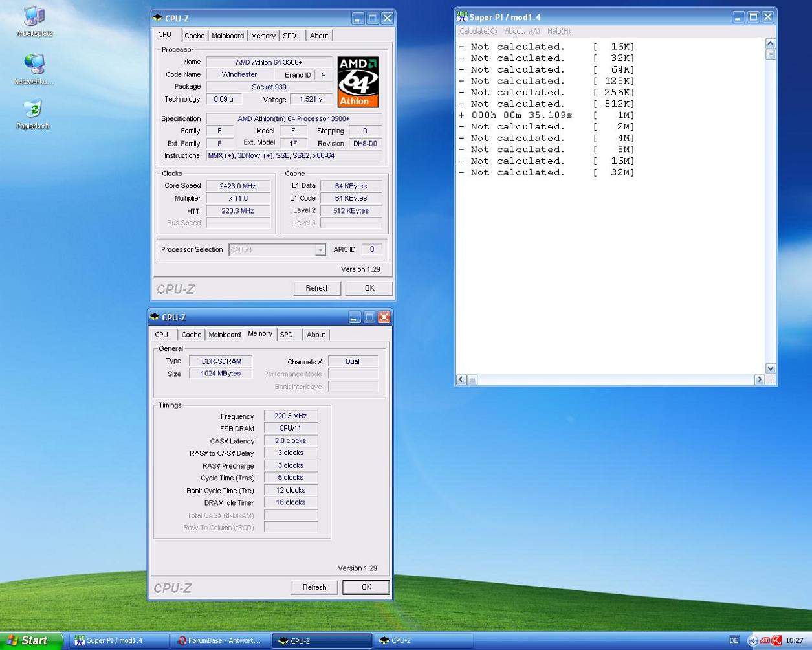The width and height of the screenshot is (812, 650).
Task: Open the Cache tab in upper CPU-Z
Action: [x=194, y=36]
